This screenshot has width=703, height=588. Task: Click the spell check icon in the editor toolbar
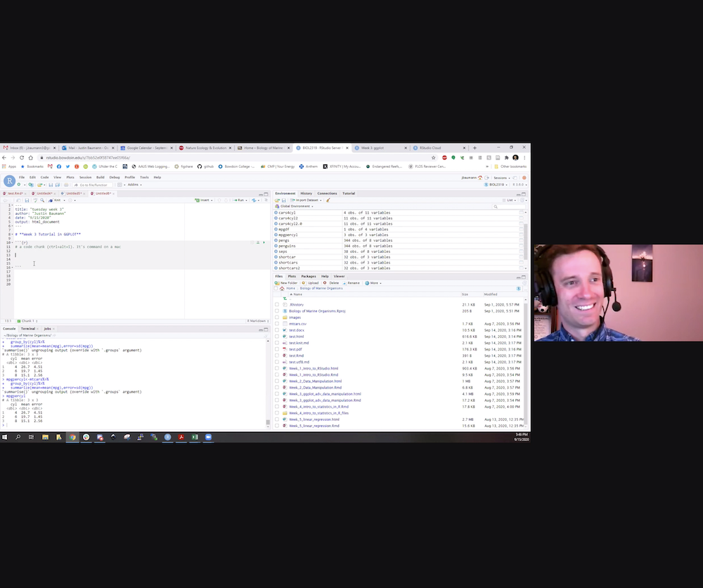tap(35, 200)
